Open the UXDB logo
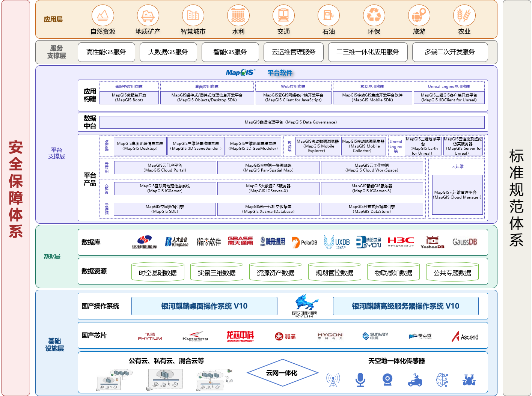This screenshot has width=532, height=396. [x=337, y=242]
